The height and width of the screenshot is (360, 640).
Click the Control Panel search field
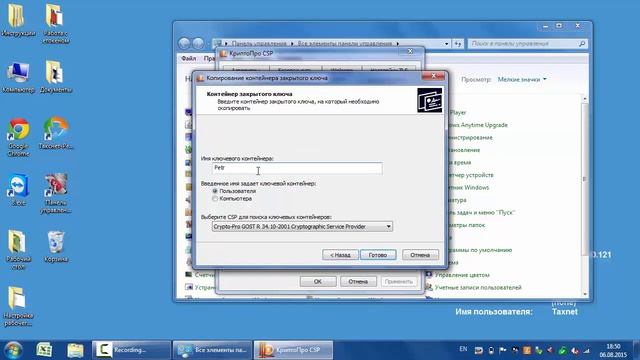[527, 44]
